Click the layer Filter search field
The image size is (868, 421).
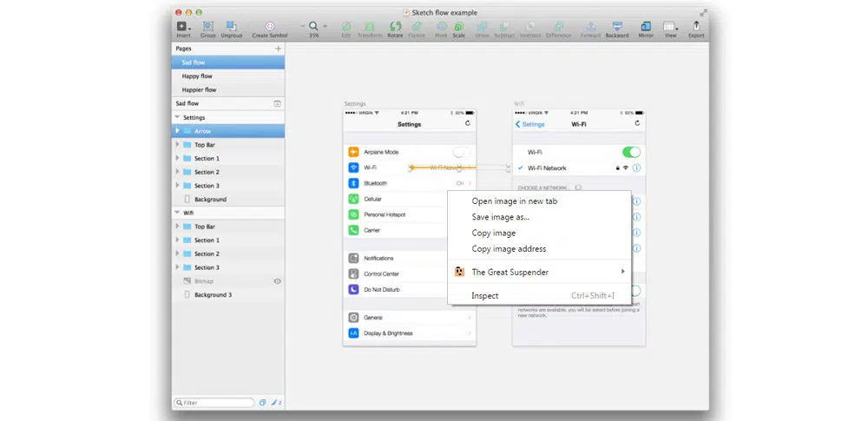pos(214,403)
